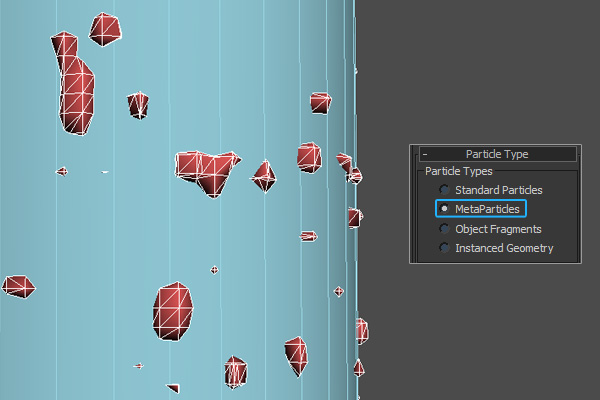
Task: Pick the small red blob at viewport's top-left
Action: (105, 29)
